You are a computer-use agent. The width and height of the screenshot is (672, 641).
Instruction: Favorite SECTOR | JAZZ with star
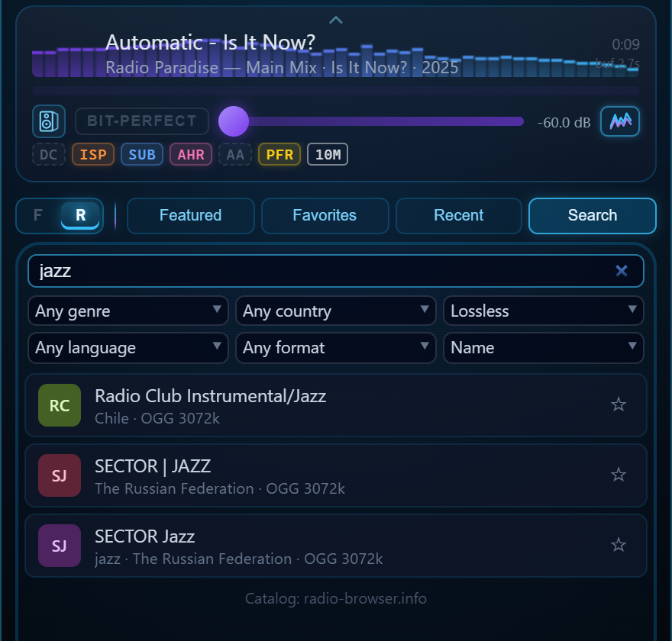619,475
